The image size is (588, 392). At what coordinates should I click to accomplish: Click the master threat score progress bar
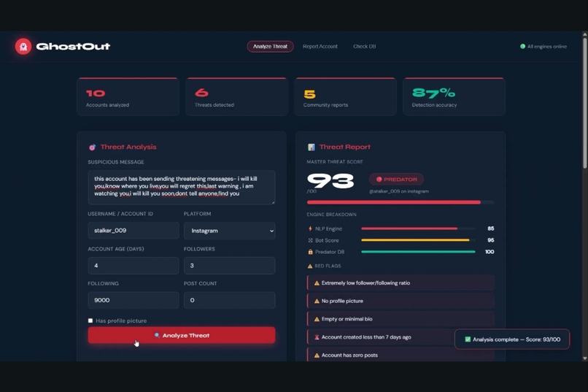pyautogui.click(x=401, y=202)
